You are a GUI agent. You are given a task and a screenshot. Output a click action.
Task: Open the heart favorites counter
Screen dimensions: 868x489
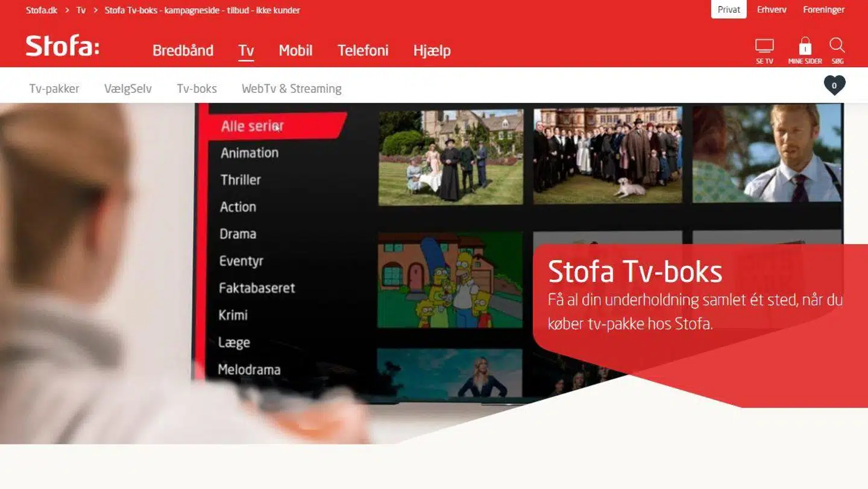(834, 86)
